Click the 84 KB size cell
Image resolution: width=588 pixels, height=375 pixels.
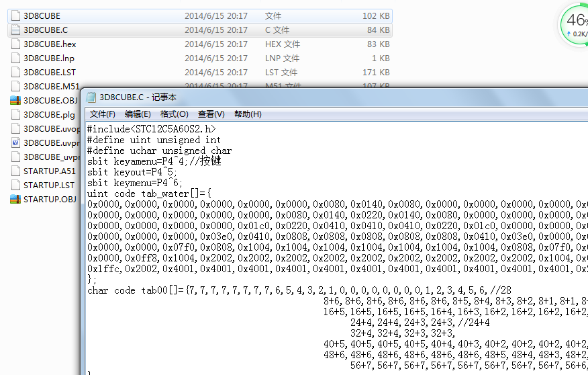tap(379, 30)
